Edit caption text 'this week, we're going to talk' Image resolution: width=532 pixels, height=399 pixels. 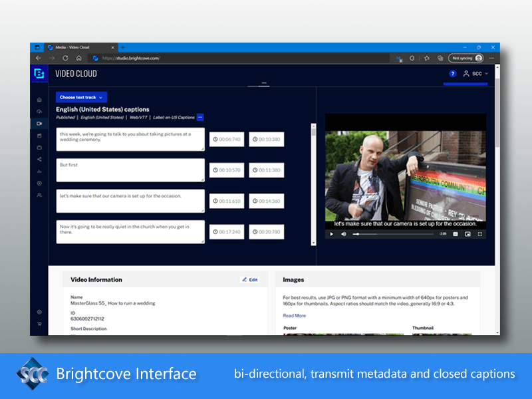click(x=130, y=140)
